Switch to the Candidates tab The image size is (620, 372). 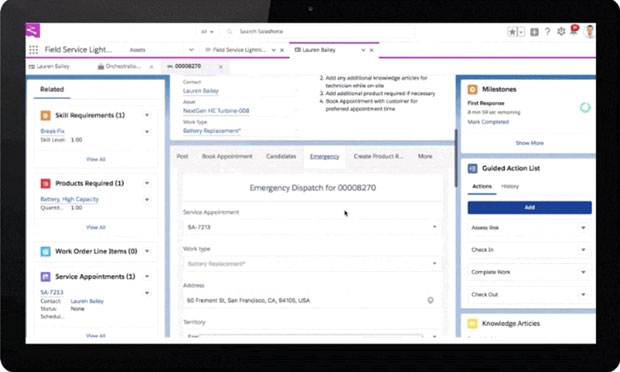pyautogui.click(x=281, y=157)
